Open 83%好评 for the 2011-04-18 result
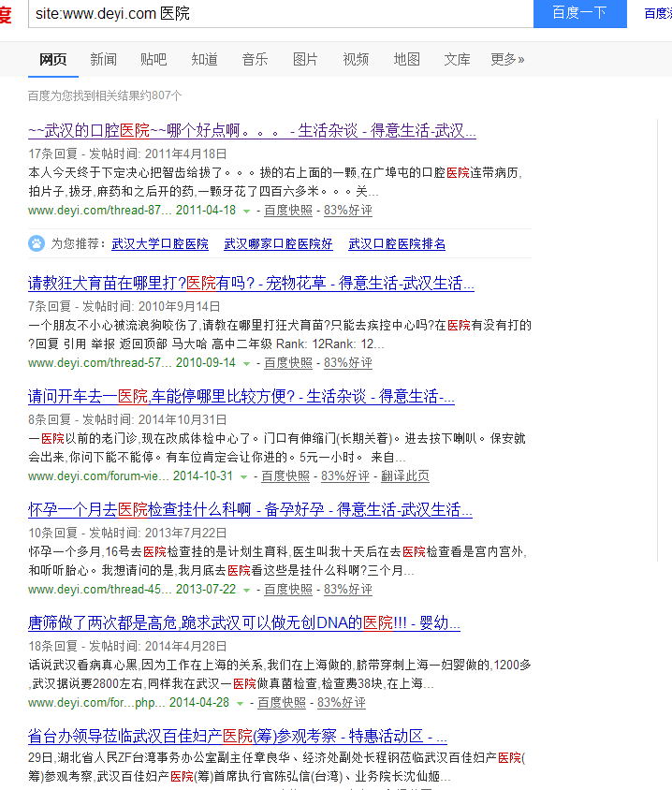Image resolution: width=672 pixels, height=790 pixels. pos(348,211)
